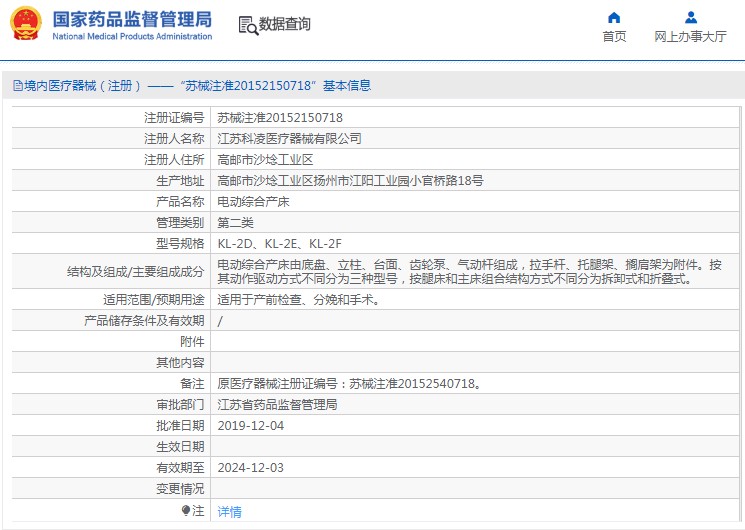Click the 数据查询 search document icon
This screenshot has width=745, height=530.
point(248,25)
